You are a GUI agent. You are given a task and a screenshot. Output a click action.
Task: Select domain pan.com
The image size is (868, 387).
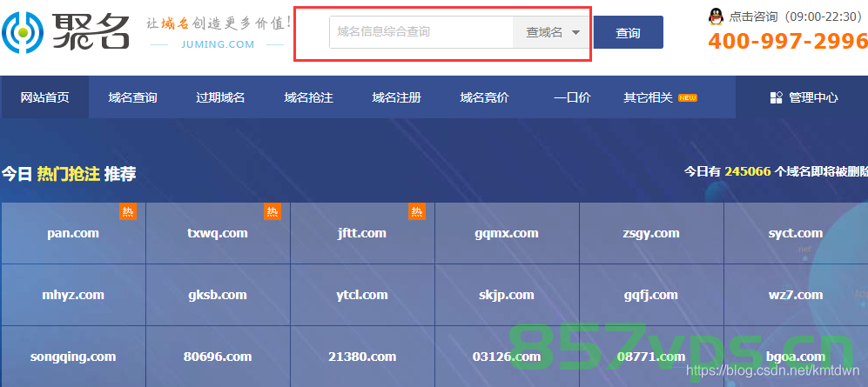pos(73,233)
